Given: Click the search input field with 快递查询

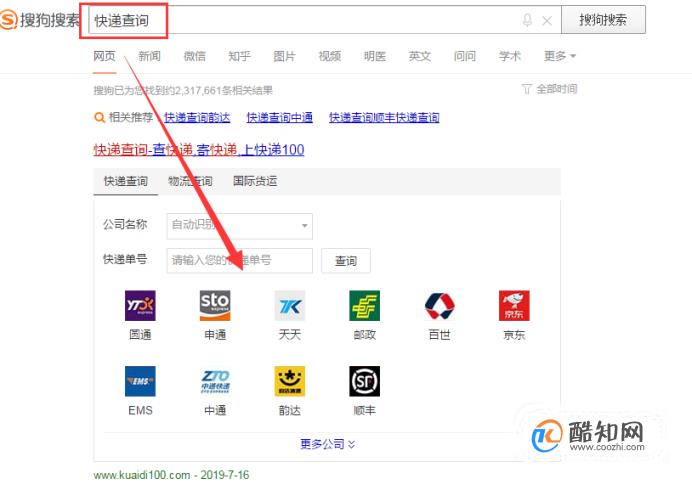Looking at the screenshot, I should [x=325, y=20].
